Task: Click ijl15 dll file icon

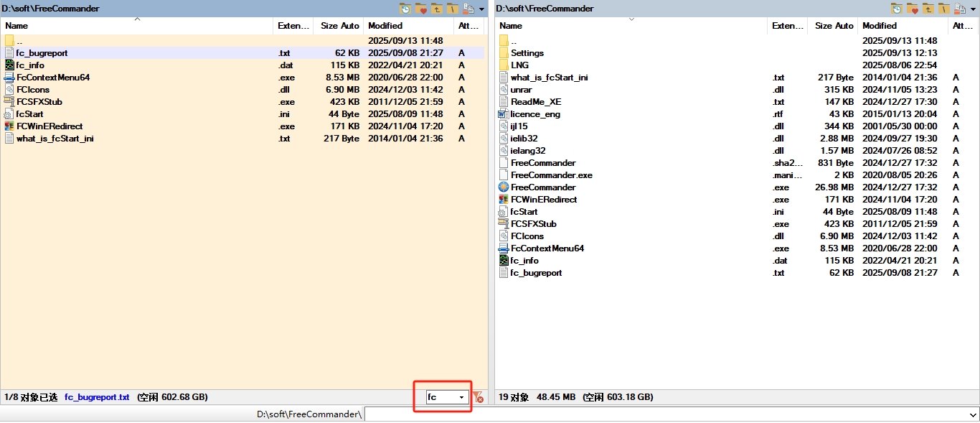Action: point(504,126)
